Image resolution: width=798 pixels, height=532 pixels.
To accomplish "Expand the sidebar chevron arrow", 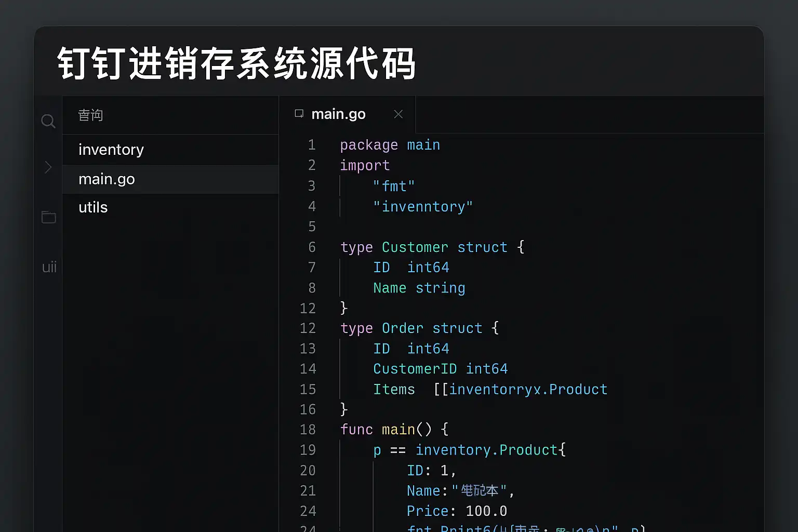I will tap(48, 167).
